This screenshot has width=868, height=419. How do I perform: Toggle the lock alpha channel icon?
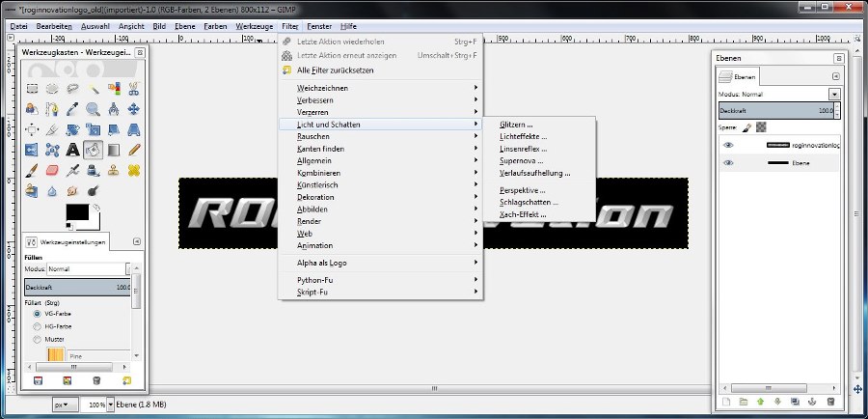pyautogui.click(x=762, y=126)
